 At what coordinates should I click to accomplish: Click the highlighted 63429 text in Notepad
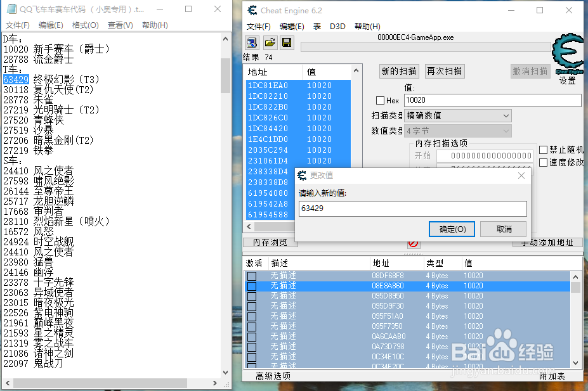[x=16, y=79]
